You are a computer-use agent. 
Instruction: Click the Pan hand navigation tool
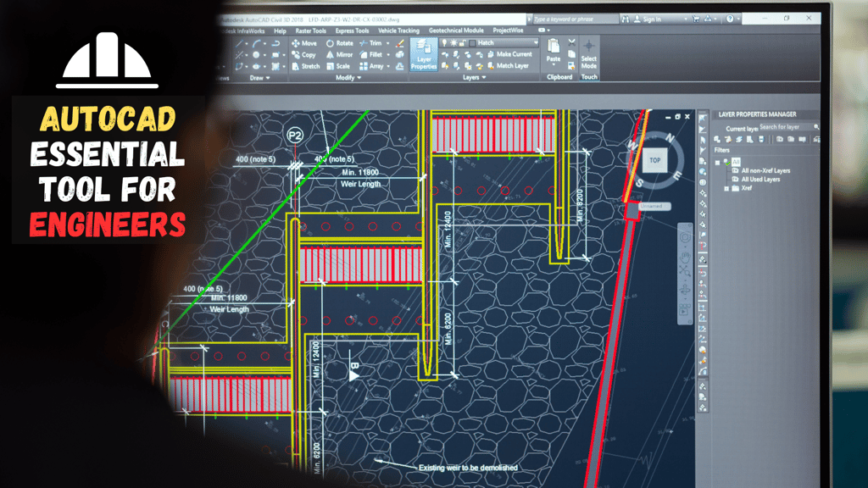pyautogui.click(x=685, y=258)
